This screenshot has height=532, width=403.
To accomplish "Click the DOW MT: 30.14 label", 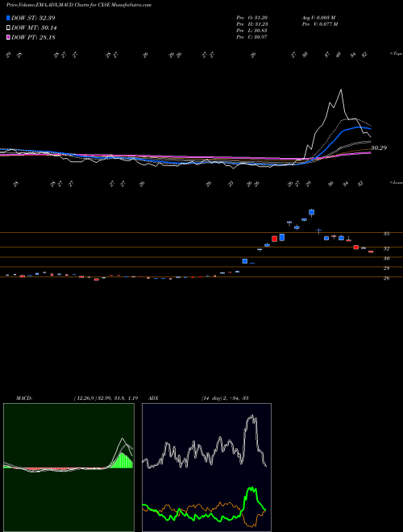I will point(34,28).
